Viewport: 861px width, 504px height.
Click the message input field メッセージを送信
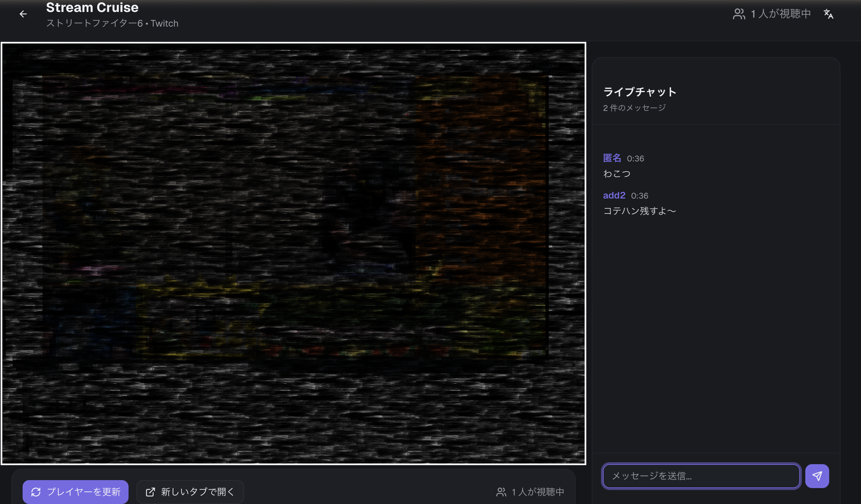click(x=701, y=476)
